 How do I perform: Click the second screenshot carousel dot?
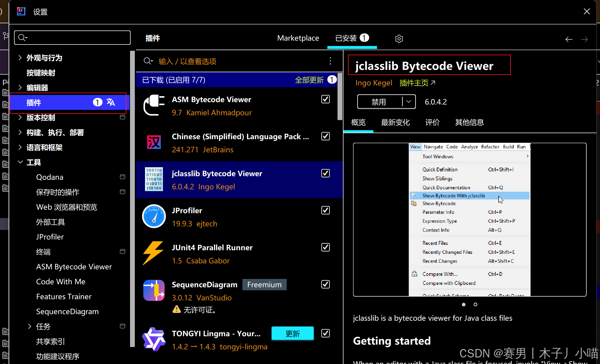[475, 305]
